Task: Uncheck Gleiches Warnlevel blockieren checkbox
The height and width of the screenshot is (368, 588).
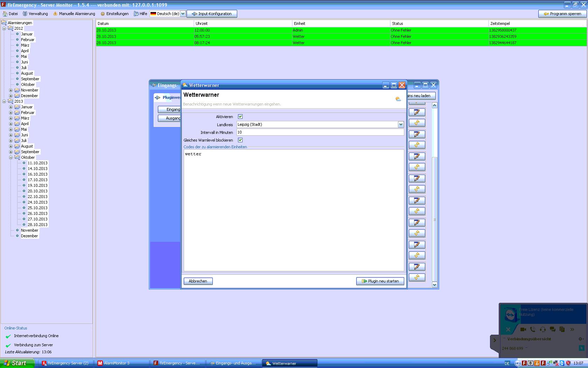Action: (240, 140)
